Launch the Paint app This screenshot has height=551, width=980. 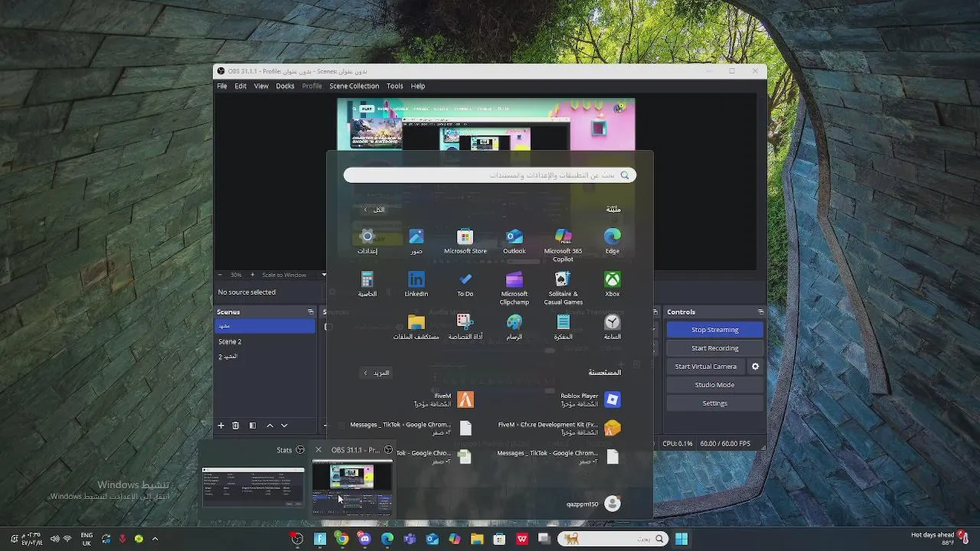tap(514, 327)
